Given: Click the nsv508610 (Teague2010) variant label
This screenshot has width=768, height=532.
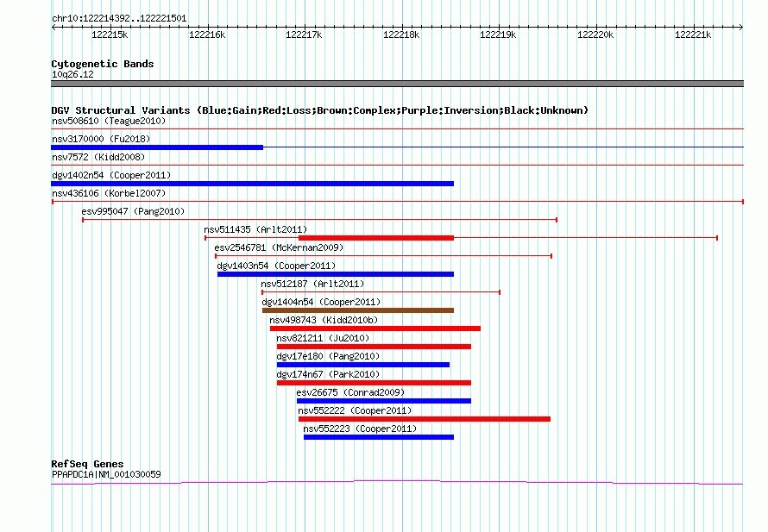Looking at the screenshot, I should (109, 121).
